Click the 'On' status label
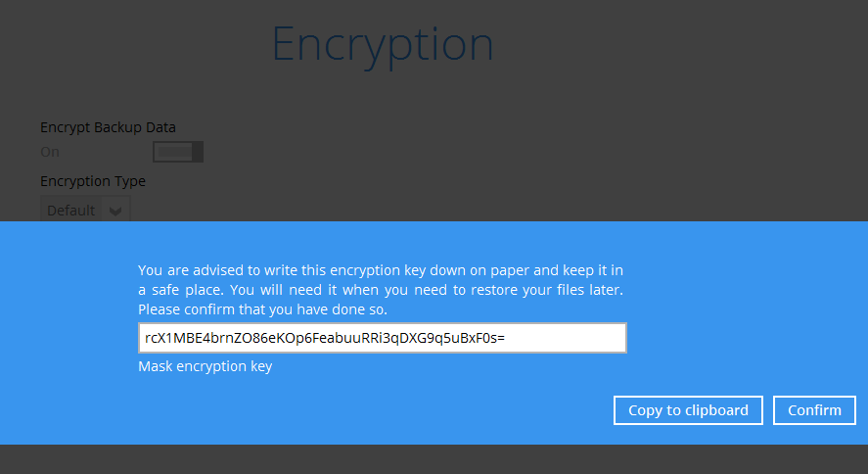Image resolution: width=868 pixels, height=474 pixels. (x=50, y=152)
